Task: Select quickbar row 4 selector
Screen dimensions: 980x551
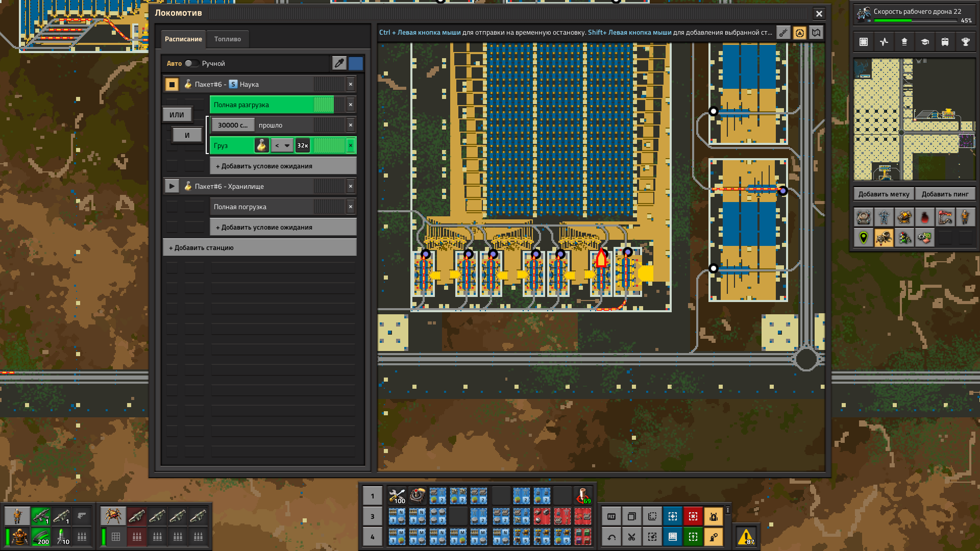Action: coord(372,537)
